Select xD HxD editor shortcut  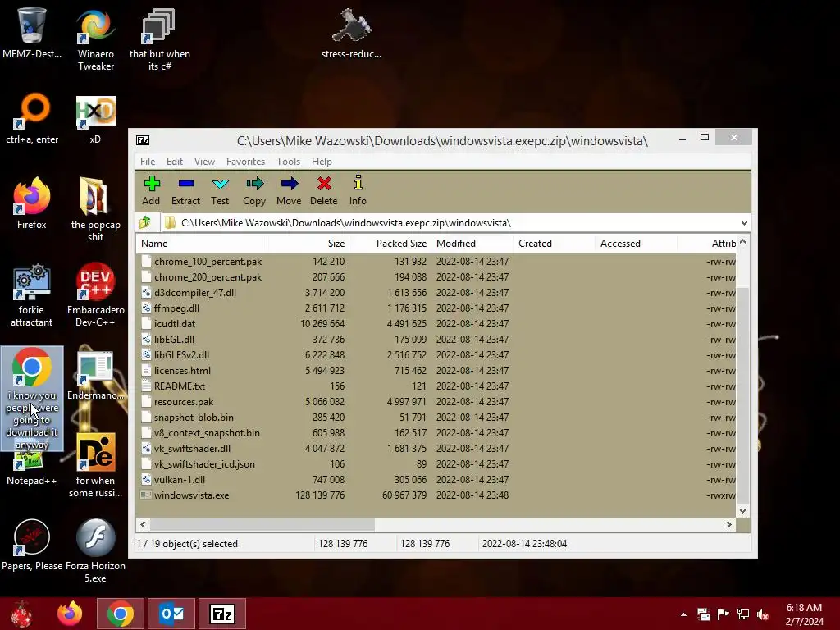95,119
